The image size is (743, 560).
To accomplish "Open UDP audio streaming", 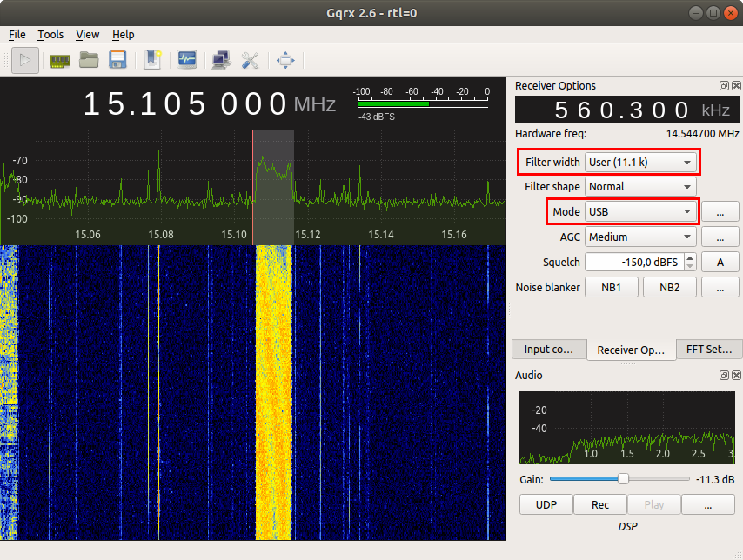I will 546,504.
